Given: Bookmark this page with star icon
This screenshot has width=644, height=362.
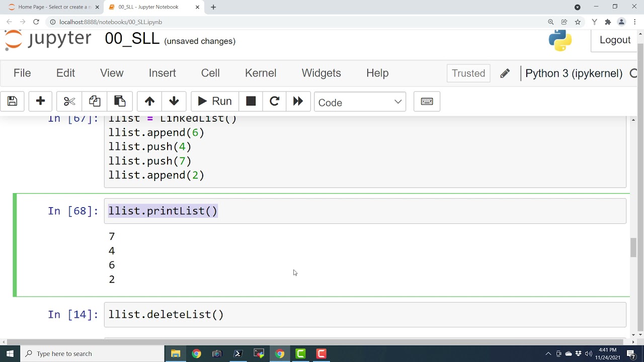Looking at the screenshot, I should coord(578,22).
